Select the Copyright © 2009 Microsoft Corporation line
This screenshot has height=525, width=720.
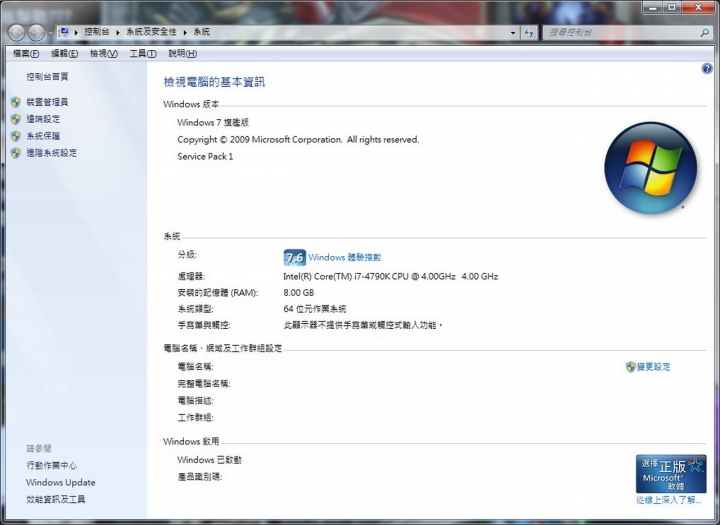pos(298,140)
